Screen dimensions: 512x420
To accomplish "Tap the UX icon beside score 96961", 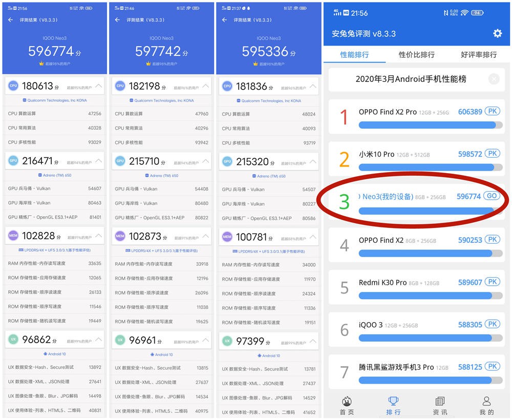I will click(120, 340).
